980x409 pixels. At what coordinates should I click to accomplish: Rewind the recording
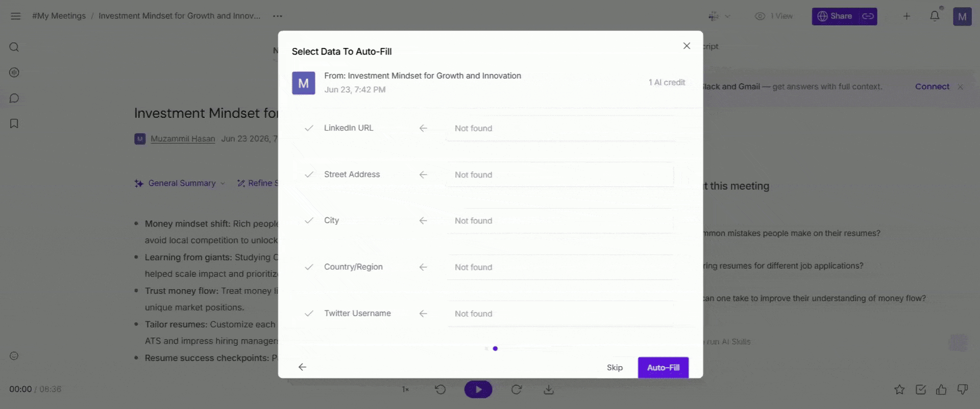point(440,390)
